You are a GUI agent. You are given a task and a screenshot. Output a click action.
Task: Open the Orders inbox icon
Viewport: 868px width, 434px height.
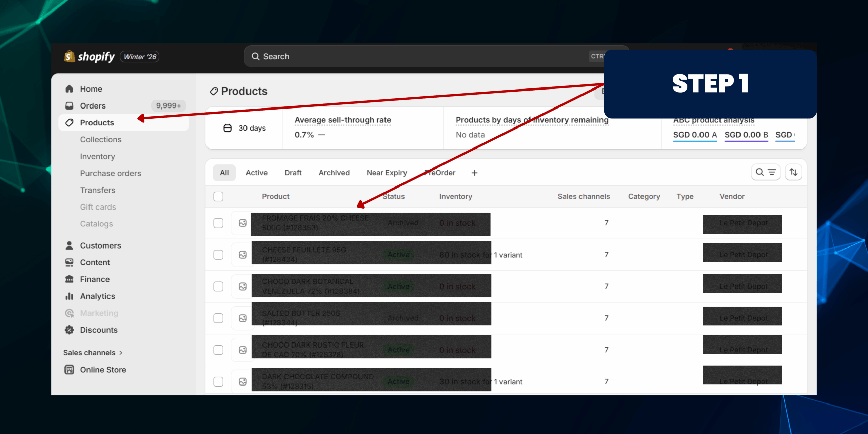70,106
